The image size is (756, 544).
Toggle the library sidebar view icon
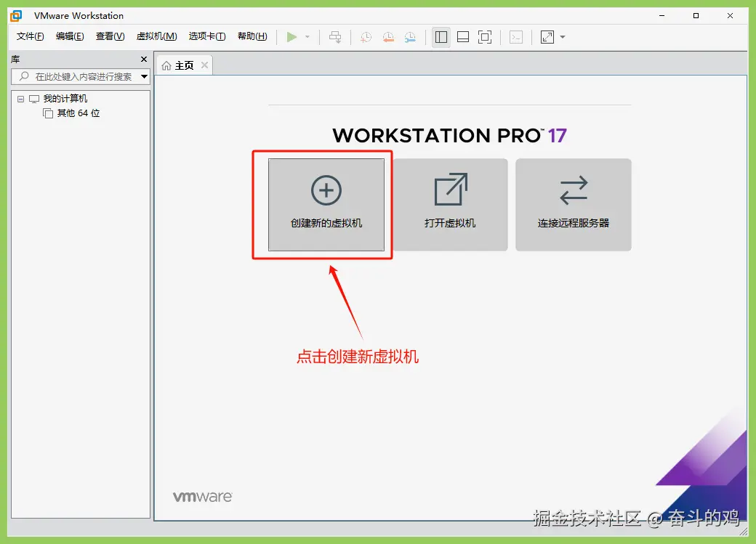441,37
